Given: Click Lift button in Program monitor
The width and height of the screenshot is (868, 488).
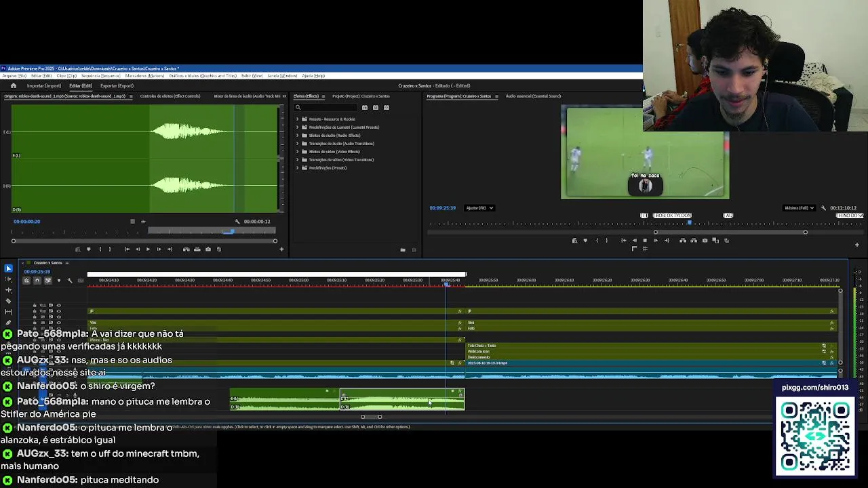Looking at the screenshot, I should click(683, 241).
